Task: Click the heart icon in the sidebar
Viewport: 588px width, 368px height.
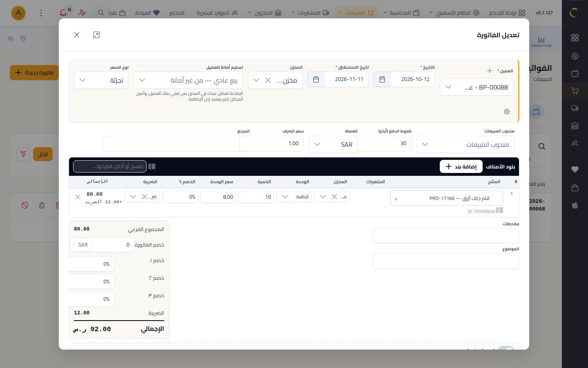Action: click(x=575, y=169)
